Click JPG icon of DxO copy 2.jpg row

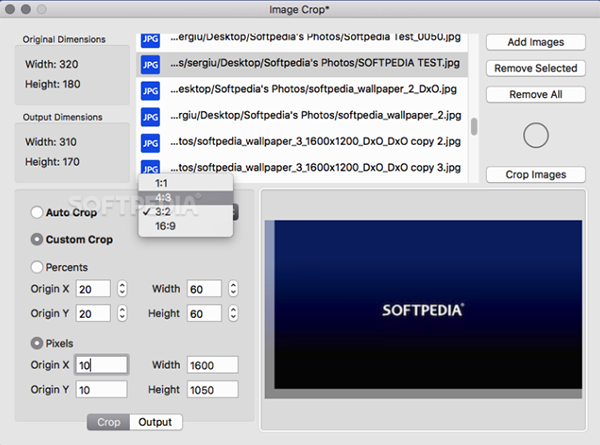coord(150,143)
